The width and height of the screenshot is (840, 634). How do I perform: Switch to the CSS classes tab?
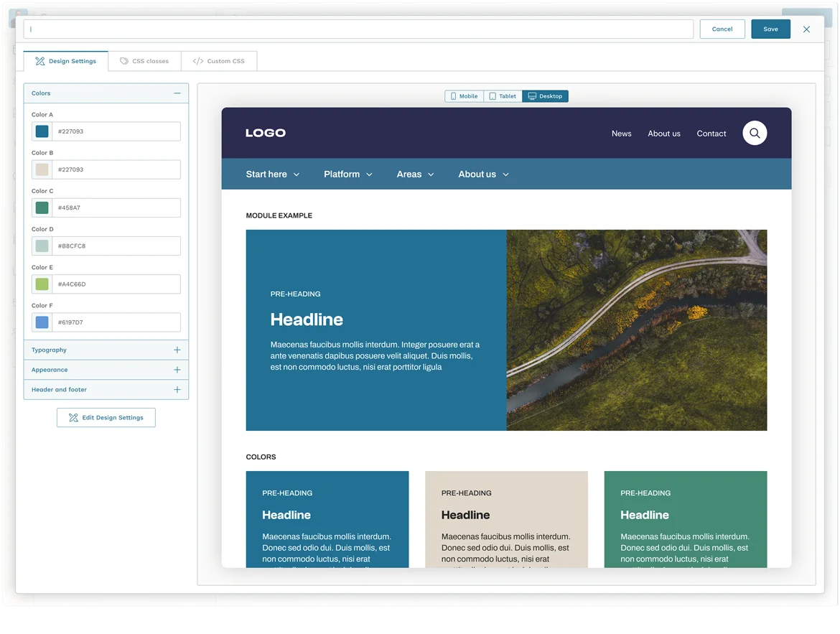[144, 61]
